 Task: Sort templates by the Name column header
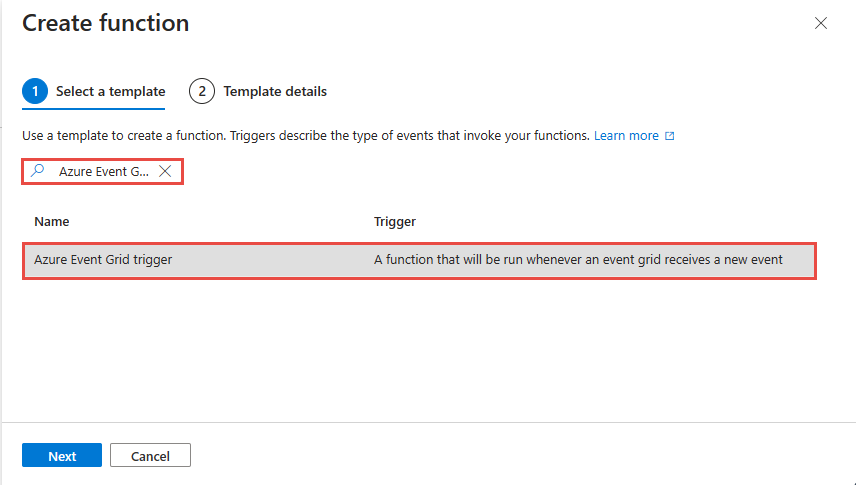click(x=52, y=221)
